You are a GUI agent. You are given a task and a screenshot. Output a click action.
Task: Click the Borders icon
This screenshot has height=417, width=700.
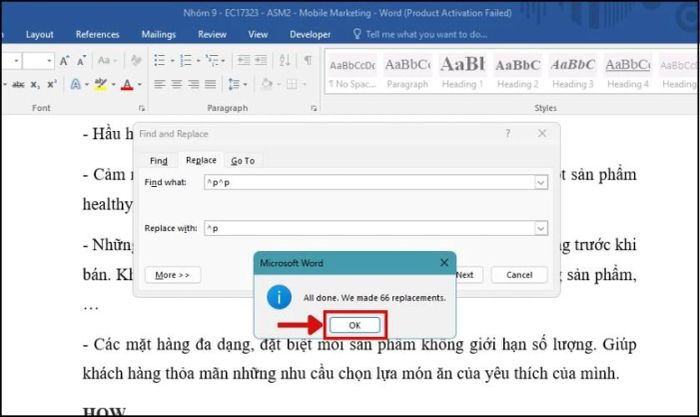pyautogui.click(x=292, y=84)
